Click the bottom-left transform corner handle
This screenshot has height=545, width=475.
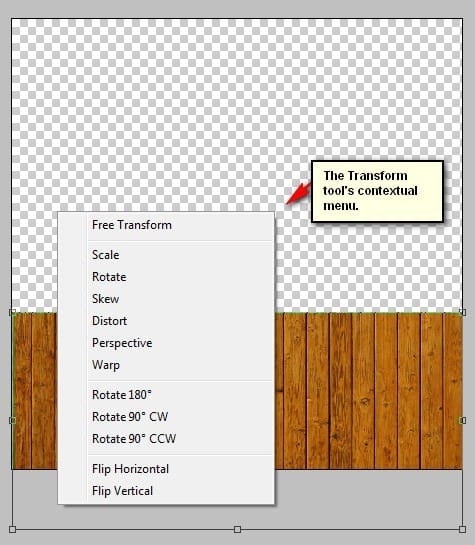(12, 529)
